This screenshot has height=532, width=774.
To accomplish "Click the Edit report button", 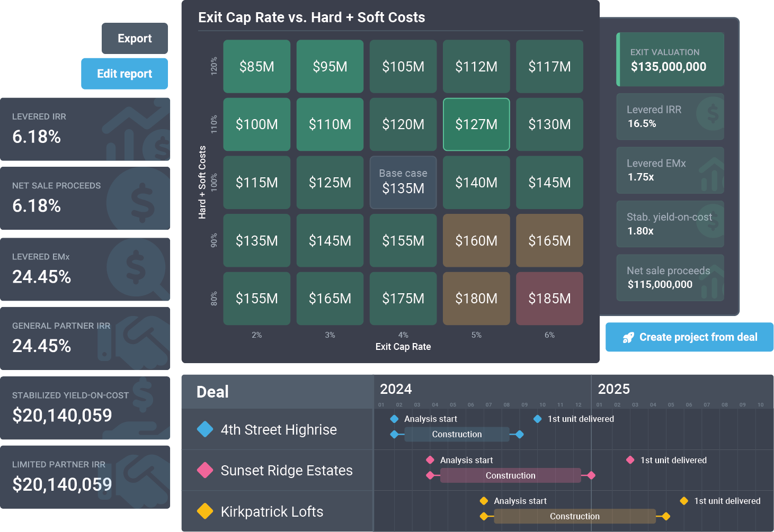I will pos(124,74).
